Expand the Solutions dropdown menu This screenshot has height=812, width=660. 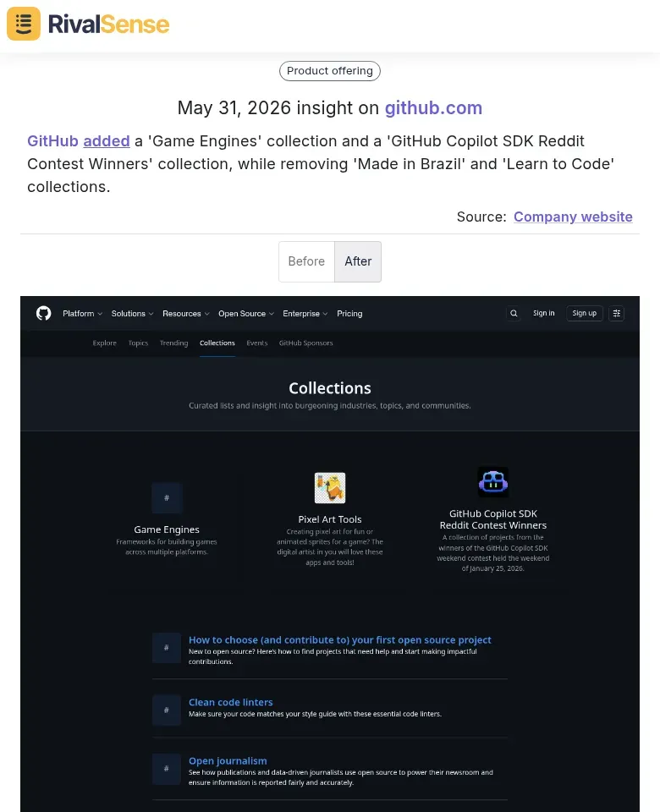(132, 313)
